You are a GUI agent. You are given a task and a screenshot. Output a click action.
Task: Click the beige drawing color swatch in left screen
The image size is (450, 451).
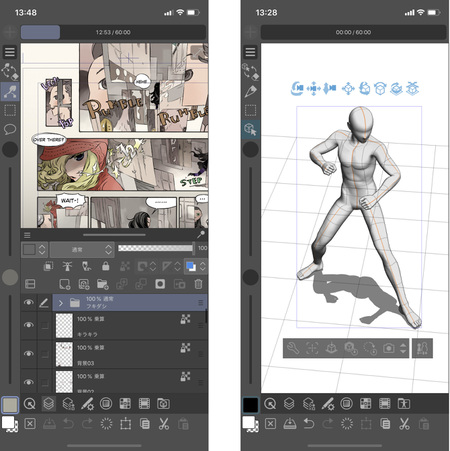[x=10, y=405]
